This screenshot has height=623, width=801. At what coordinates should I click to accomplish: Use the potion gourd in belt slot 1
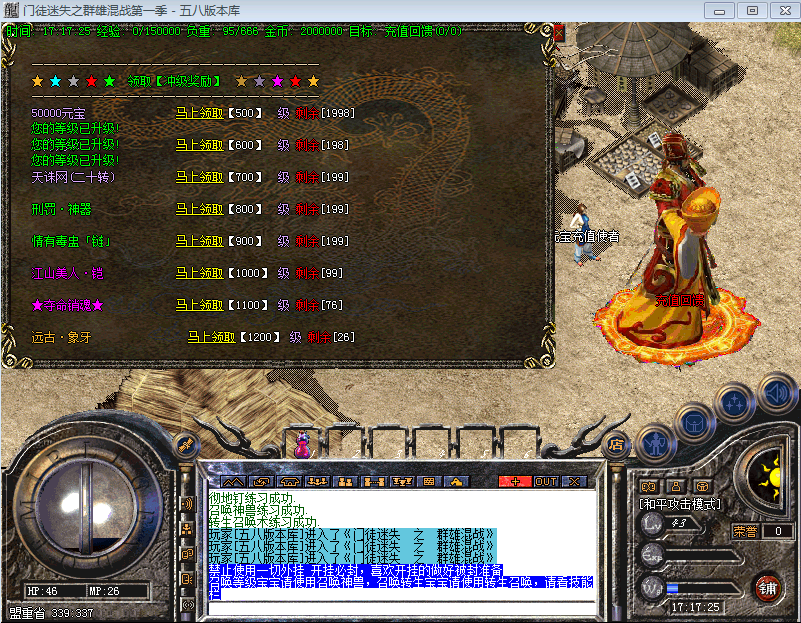(303, 444)
